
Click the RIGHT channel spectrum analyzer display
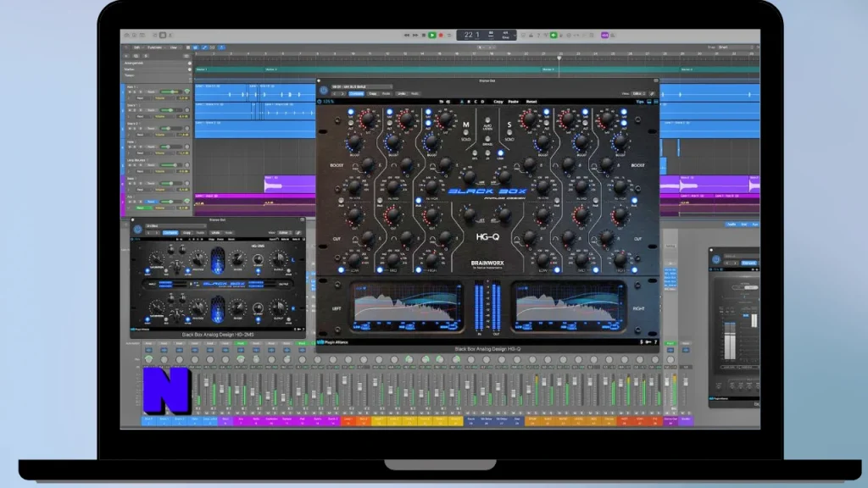coord(569,307)
